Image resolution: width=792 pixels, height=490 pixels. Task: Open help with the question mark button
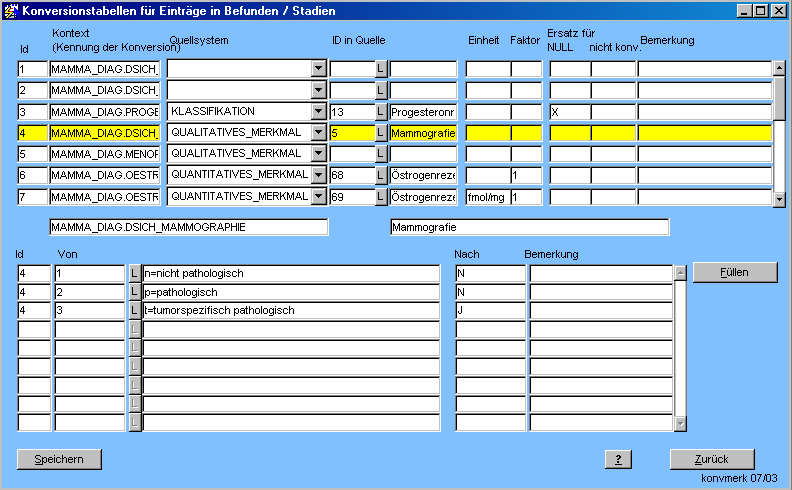coord(619,460)
